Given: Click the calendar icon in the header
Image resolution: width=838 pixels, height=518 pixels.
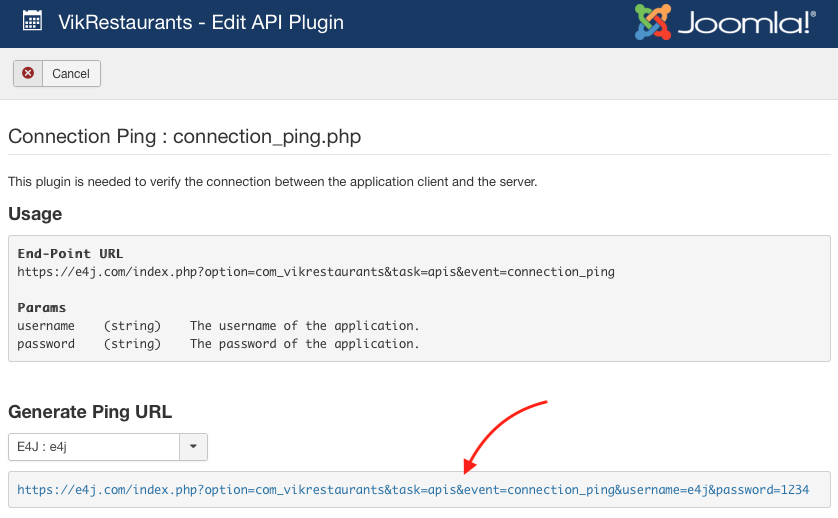Looking at the screenshot, I should pos(33,21).
